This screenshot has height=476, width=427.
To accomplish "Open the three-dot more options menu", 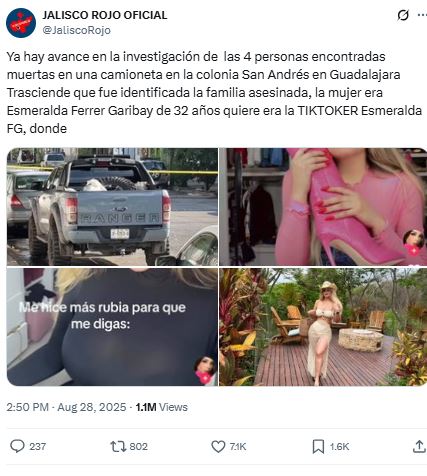I will click(x=422, y=15).
